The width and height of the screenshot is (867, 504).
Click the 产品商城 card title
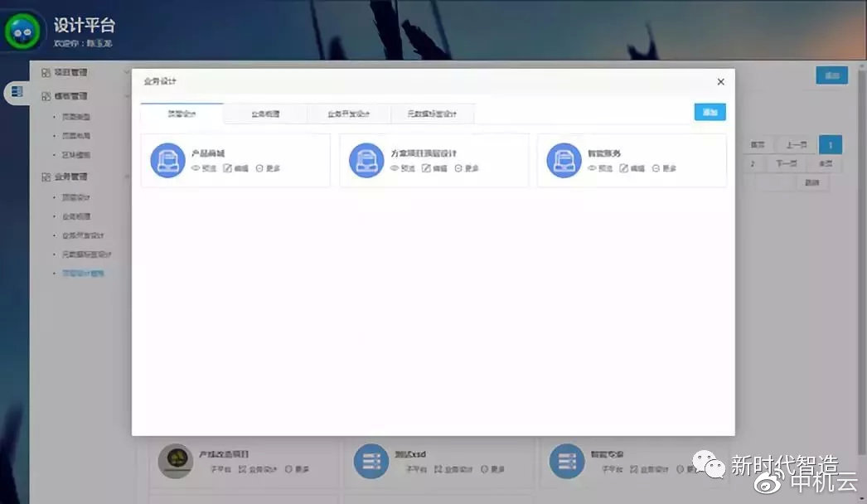(208, 153)
